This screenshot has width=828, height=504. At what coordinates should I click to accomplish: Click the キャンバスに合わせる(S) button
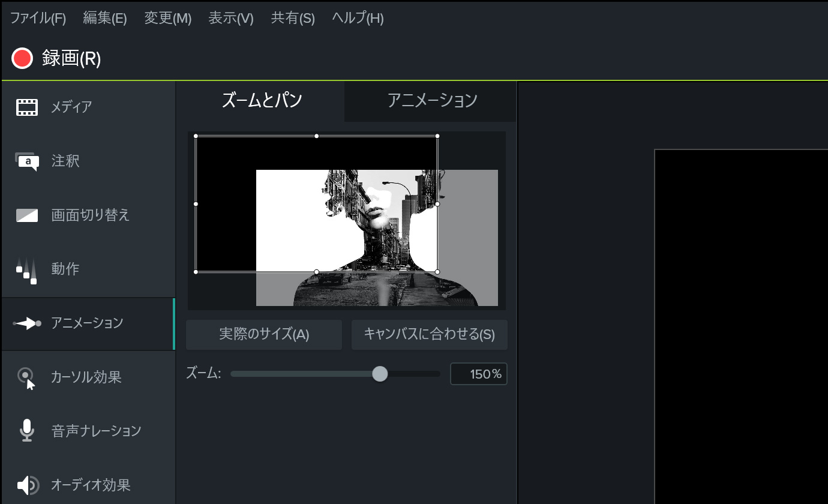(430, 335)
